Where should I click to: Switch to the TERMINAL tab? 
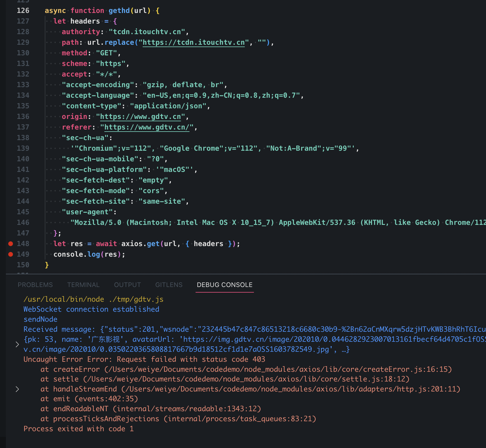point(83,285)
